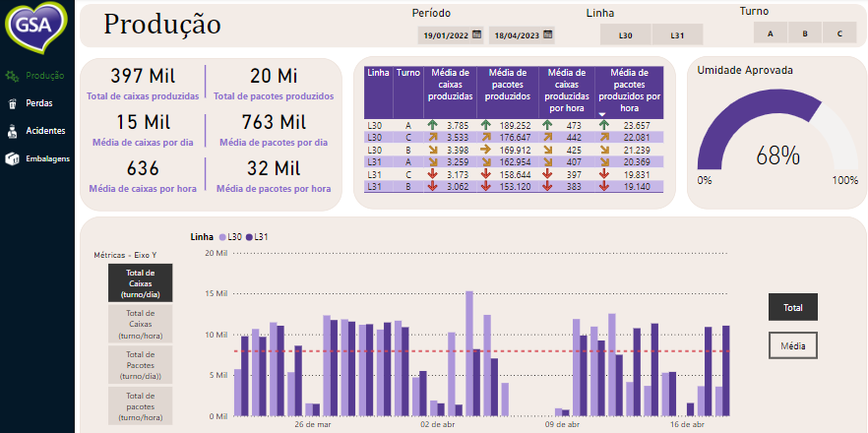Click the Produção gears icon in sidebar
Image resolution: width=868 pixels, height=433 pixels.
(12, 75)
